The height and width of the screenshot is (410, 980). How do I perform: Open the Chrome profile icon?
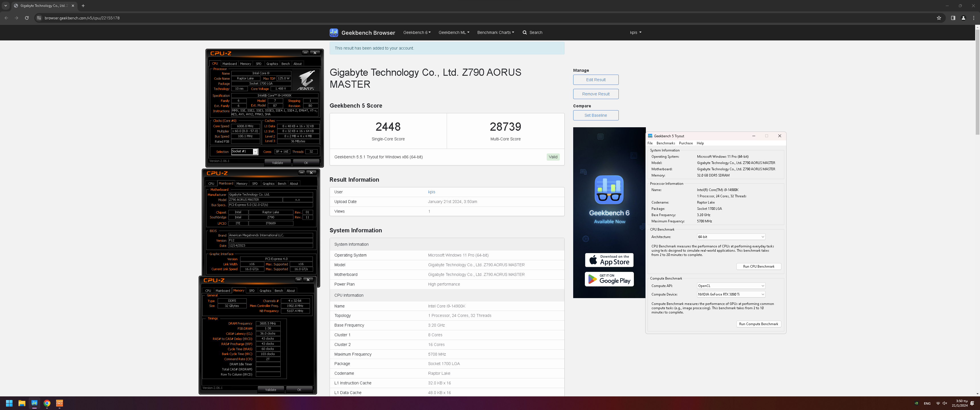pos(963,18)
